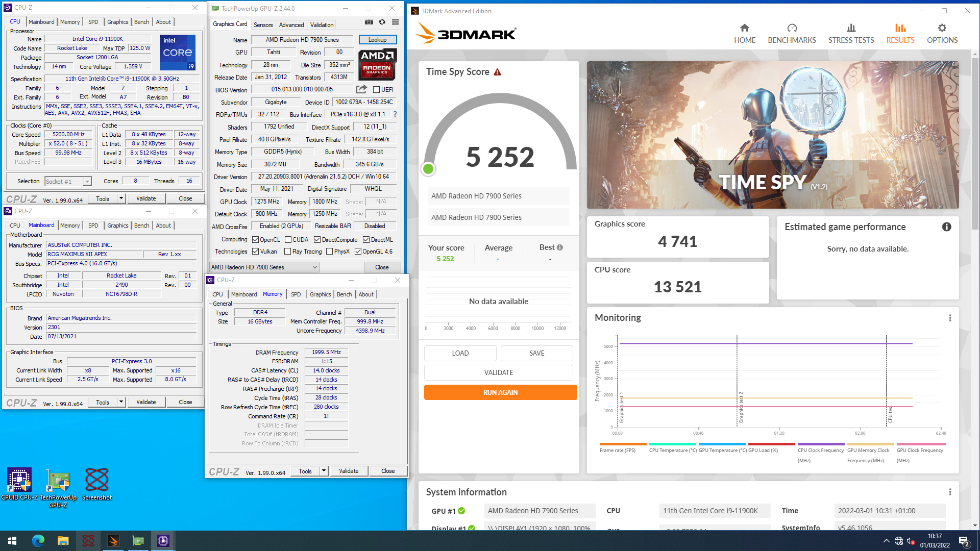Screen dimensions: 980x551
Task: Open the BENCHMARKS section in 3DMark
Action: pos(792,34)
